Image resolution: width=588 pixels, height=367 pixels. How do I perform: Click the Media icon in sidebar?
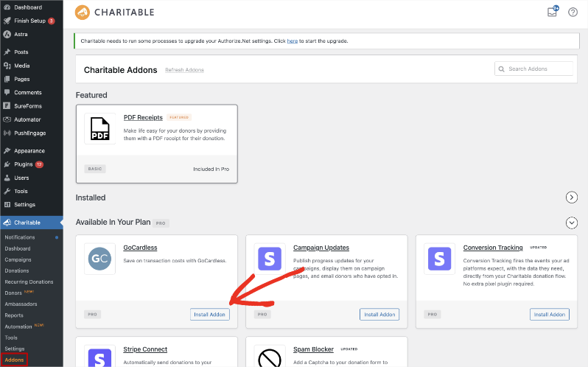pyautogui.click(x=7, y=66)
